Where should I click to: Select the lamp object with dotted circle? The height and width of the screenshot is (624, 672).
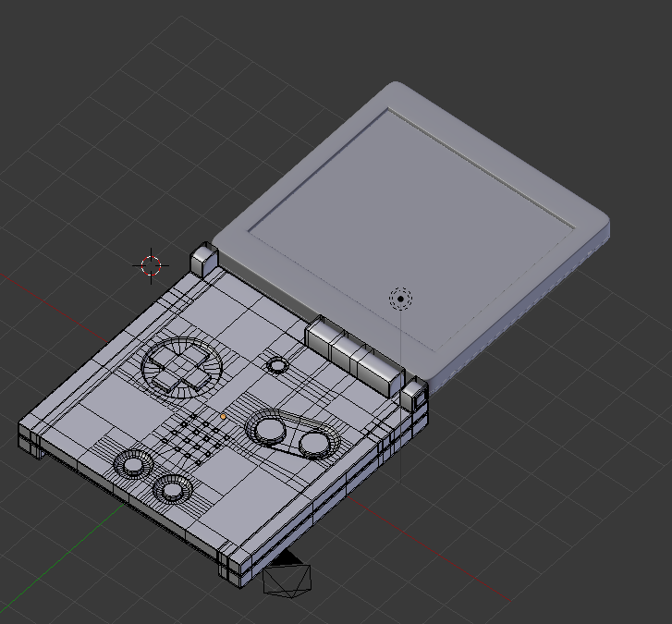401,299
